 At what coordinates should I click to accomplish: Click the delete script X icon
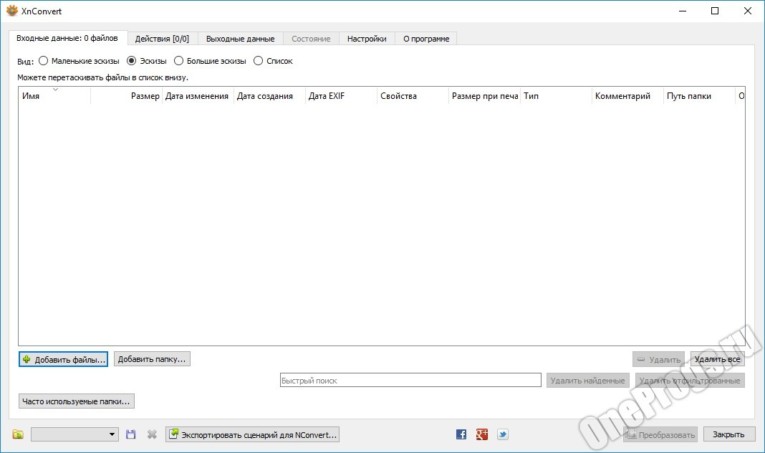tap(152, 434)
